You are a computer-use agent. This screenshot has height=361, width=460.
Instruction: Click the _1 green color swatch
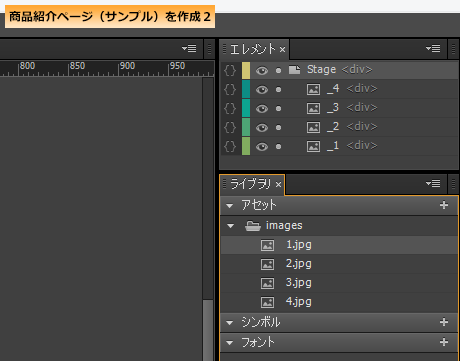point(246,146)
